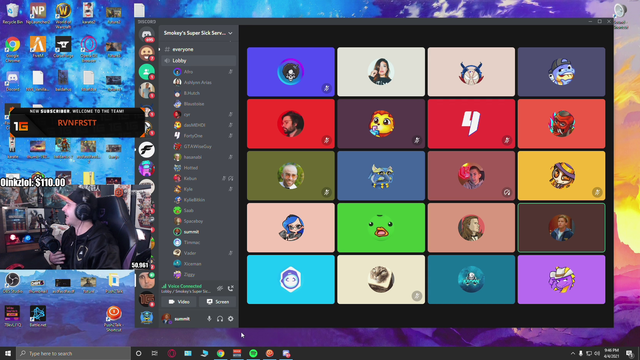Open the cyan robot avatar tile
Screen dimensions: 640x360
click(x=291, y=280)
